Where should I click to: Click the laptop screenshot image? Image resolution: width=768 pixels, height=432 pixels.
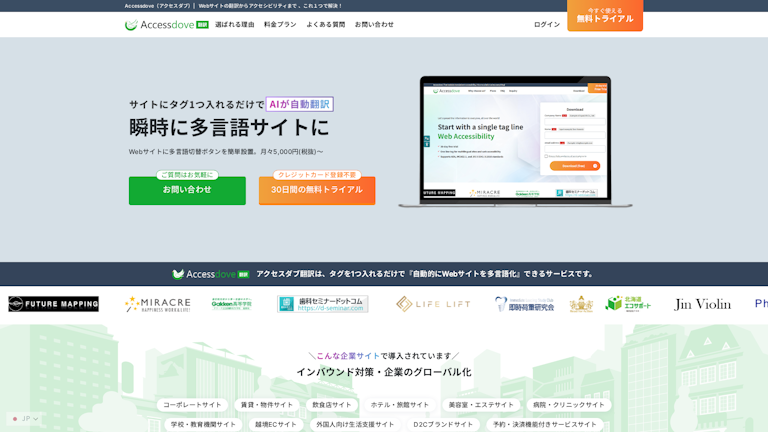515,142
